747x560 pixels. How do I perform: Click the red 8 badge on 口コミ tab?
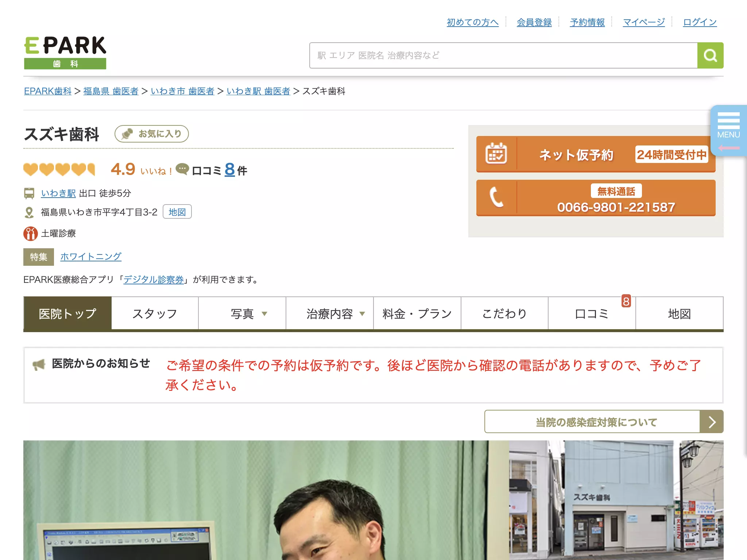point(626,301)
